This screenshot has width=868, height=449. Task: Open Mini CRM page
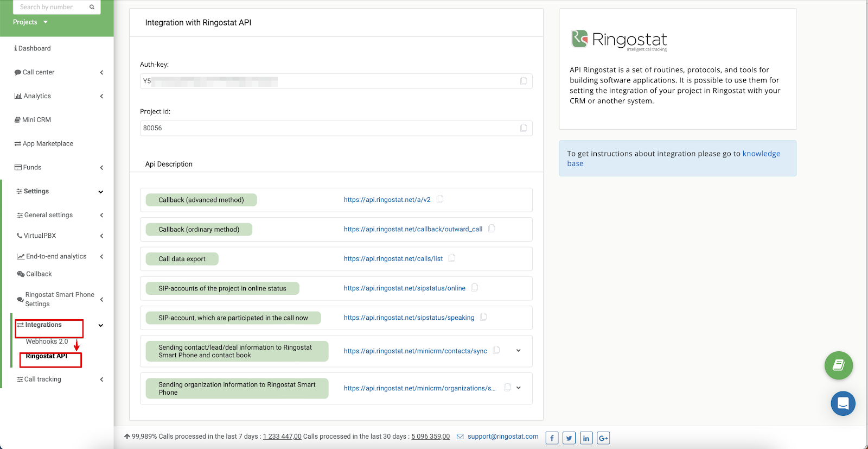point(33,120)
